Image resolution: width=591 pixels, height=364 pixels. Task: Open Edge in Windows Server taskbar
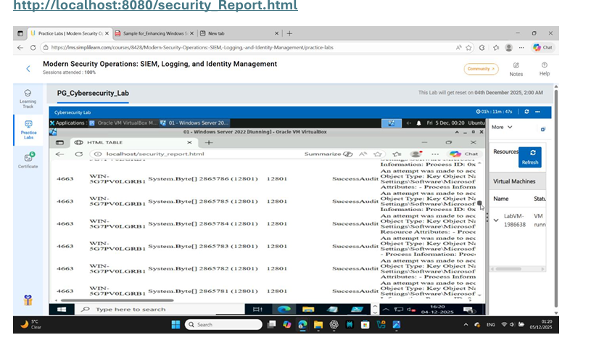284,310
